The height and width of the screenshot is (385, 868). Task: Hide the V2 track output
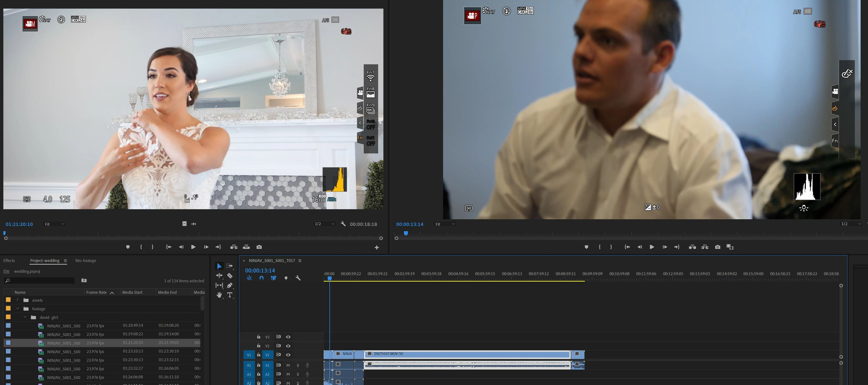point(288,346)
